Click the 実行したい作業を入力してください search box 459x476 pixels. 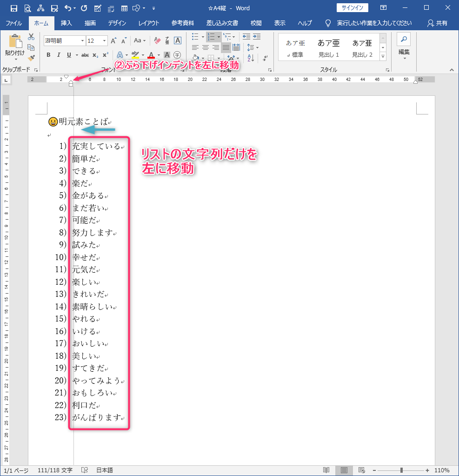(374, 23)
